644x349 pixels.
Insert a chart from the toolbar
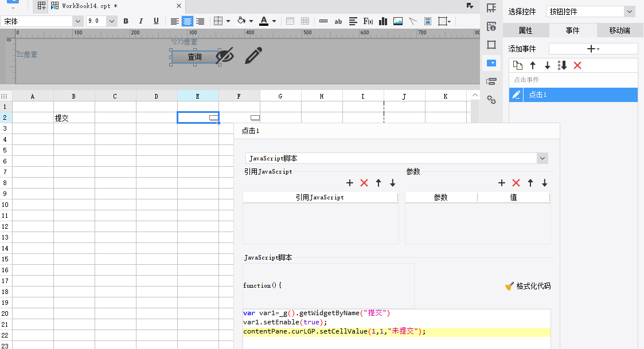click(x=383, y=21)
